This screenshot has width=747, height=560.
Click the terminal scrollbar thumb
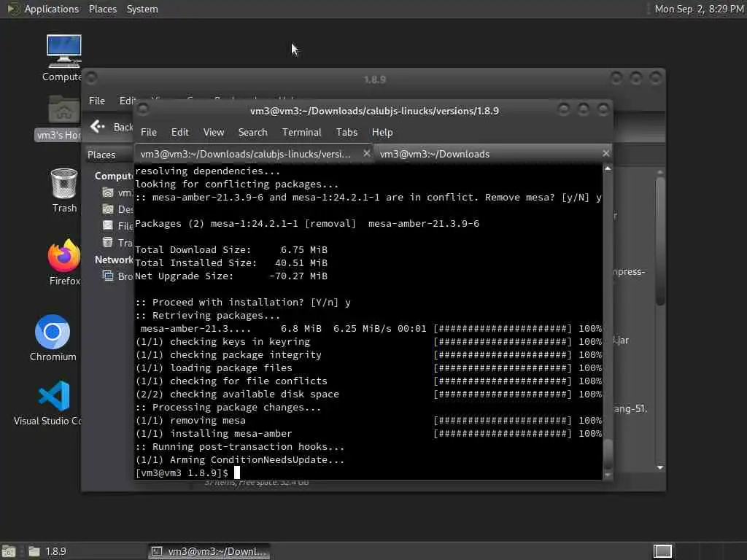608,454
